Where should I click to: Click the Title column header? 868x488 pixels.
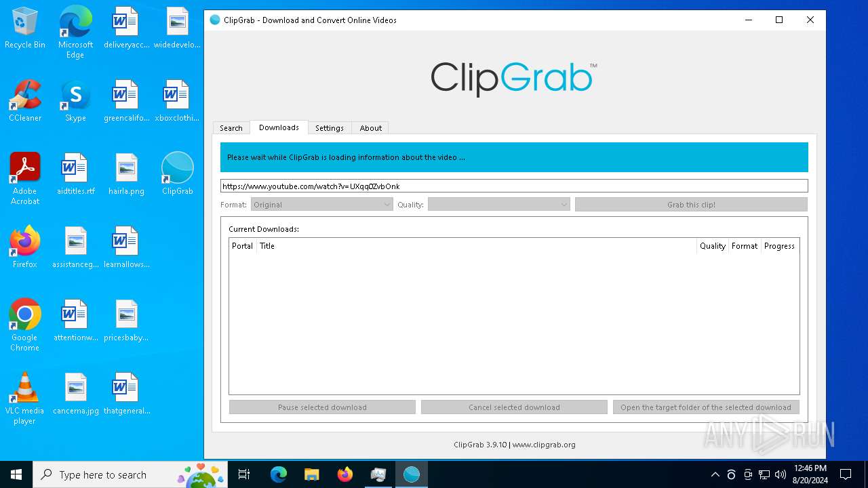(x=476, y=246)
